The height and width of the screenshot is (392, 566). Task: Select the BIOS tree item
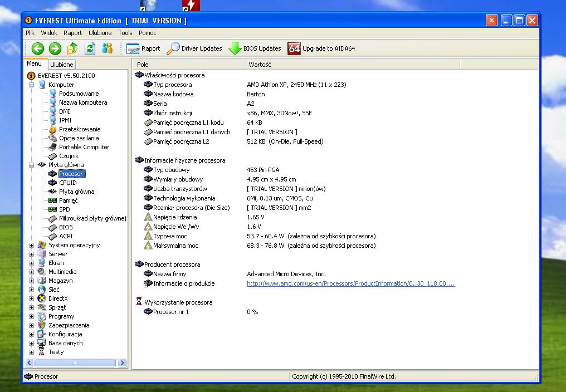(66, 227)
